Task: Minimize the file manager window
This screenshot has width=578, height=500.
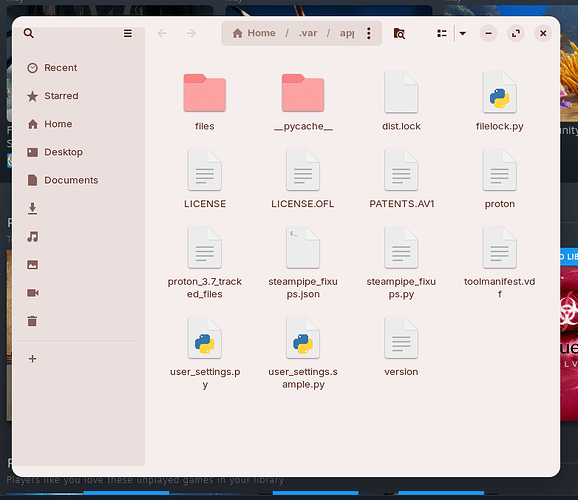Action: [488, 34]
